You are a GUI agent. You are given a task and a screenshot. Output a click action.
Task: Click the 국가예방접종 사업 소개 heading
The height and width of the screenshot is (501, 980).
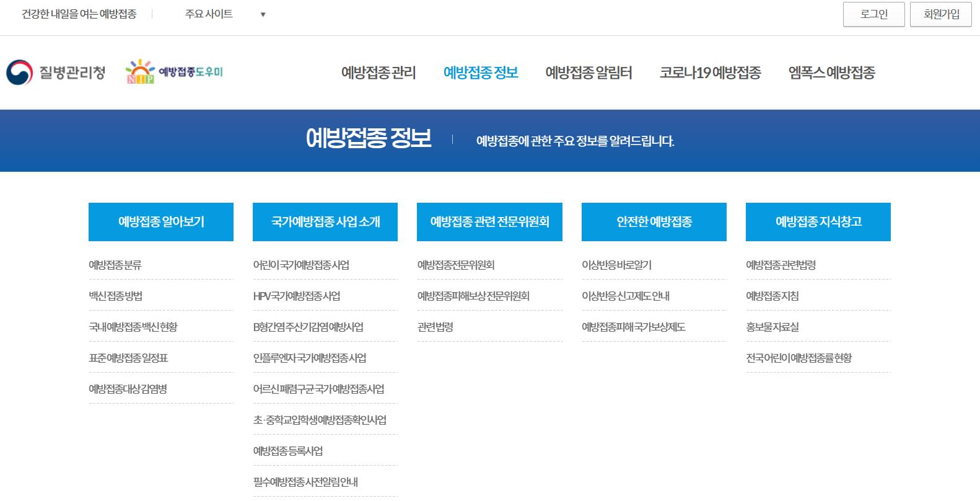[325, 222]
